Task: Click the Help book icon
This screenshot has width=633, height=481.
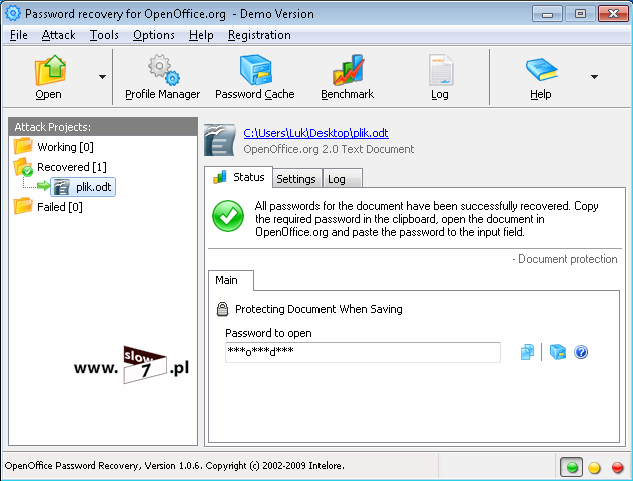Action: pos(541,70)
